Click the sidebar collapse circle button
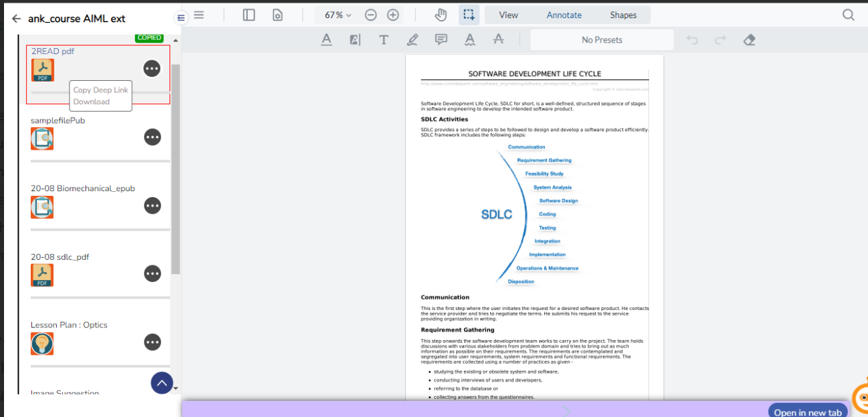The image size is (868, 417). [180, 18]
